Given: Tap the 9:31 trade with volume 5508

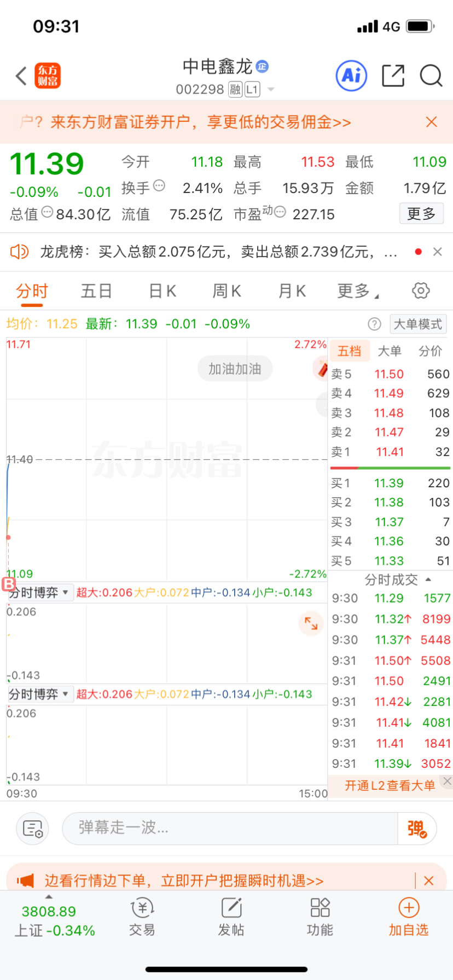Looking at the screenshot, I should (390, 661).
